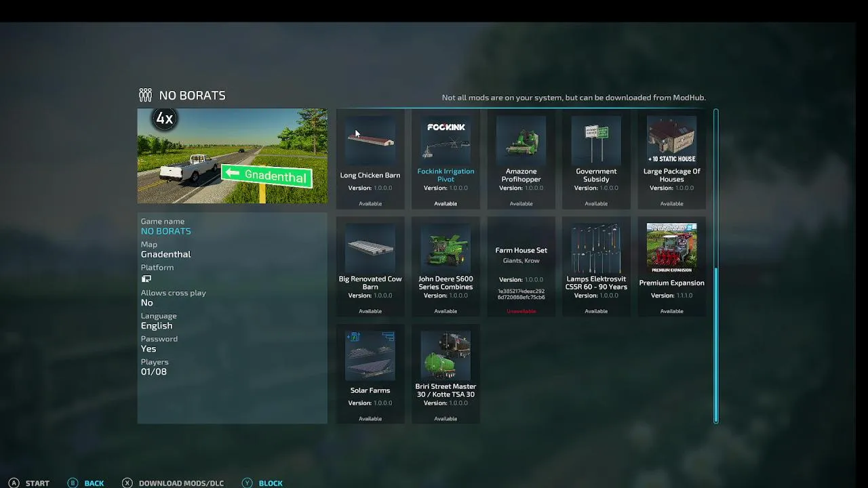Select the Solar Farms mod icon
The width and height of the screenshot is (868, 488).
click(x=370, y=355)
